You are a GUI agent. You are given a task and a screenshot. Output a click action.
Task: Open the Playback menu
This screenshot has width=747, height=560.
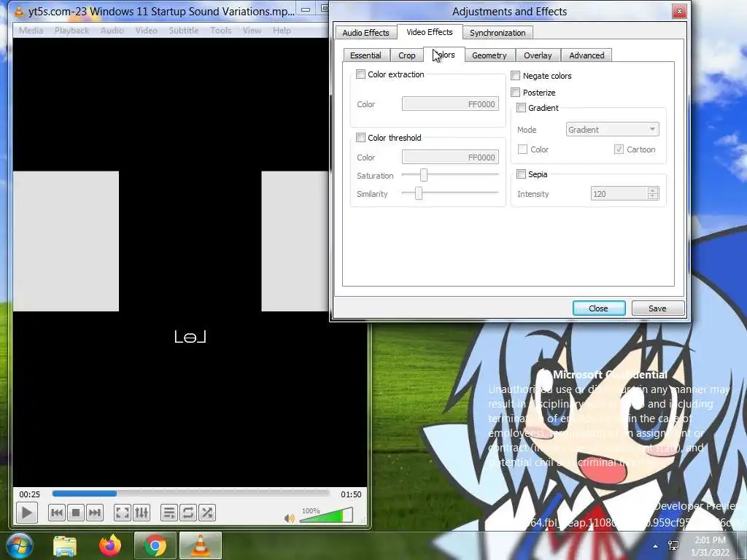71,31
